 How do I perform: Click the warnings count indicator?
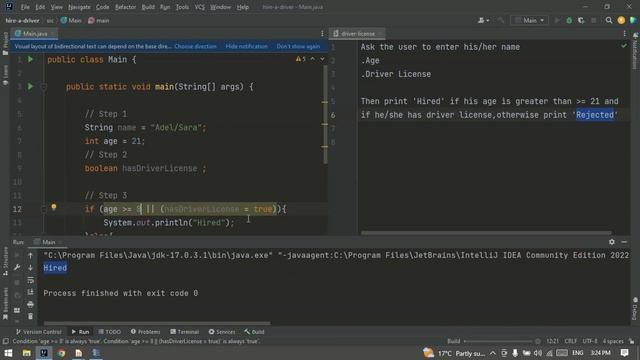click(x=301, y=59)
